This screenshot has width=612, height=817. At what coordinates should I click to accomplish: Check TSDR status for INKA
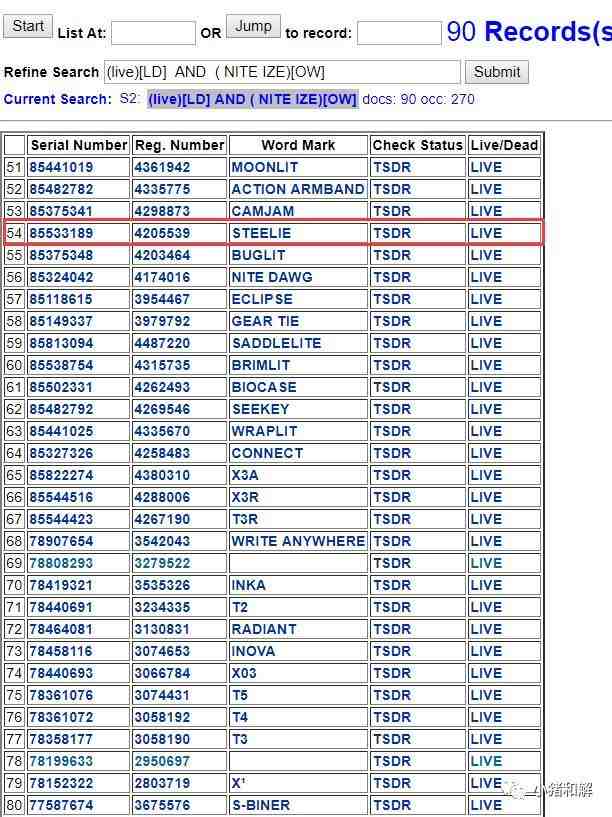coord(392,585)
